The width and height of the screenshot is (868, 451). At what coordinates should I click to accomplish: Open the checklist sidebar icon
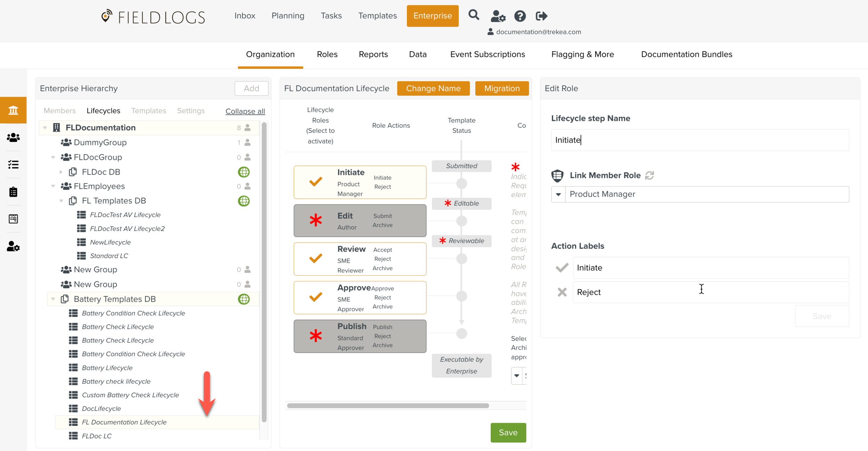(13, 164)
